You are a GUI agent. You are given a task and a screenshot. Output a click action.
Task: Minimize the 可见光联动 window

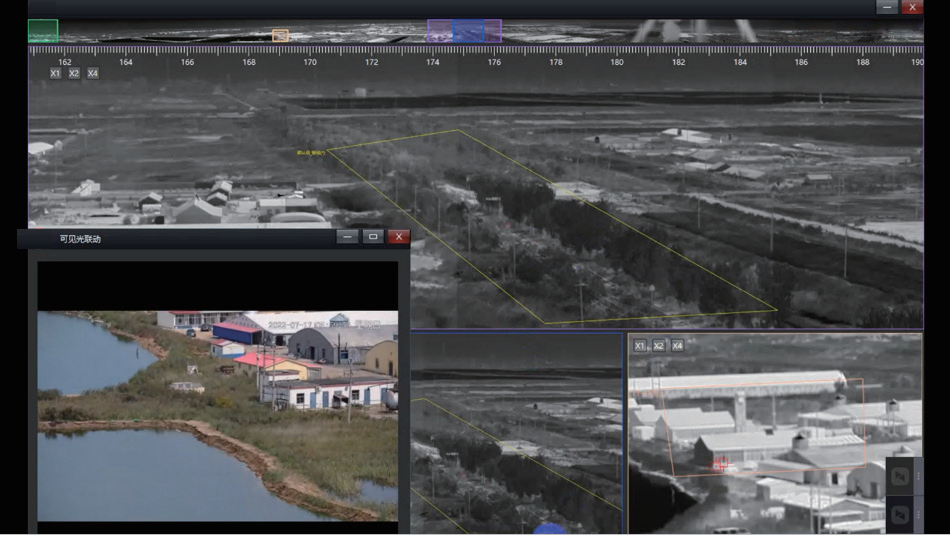tap(347, 236)
